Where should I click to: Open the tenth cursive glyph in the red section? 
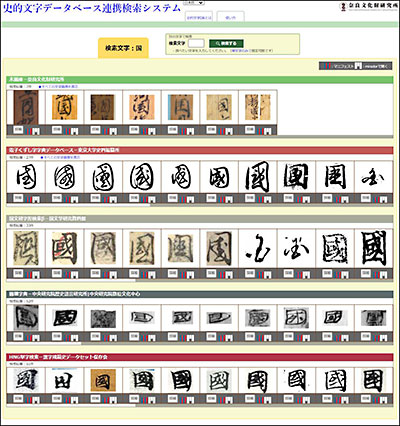[x=374, y=178]
